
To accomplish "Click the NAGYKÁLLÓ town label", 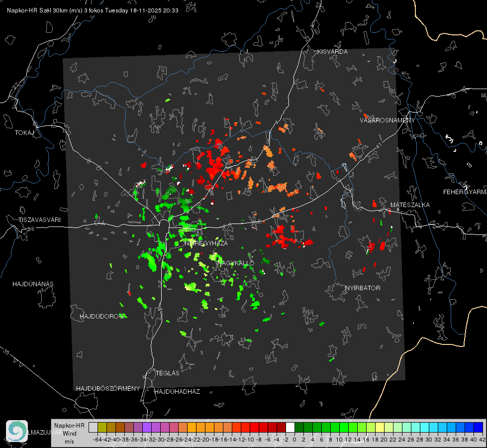I will click(x=236, y=263).
